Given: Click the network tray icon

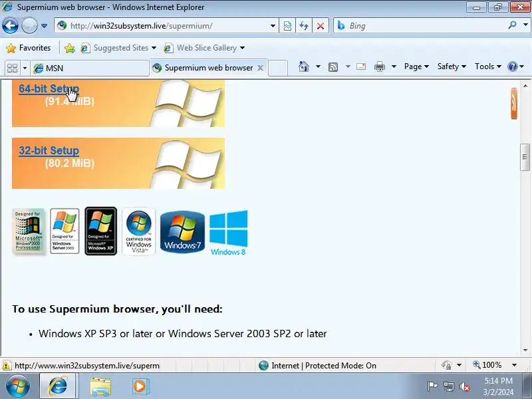Looking at the screenshot, I should pos(448,386).
